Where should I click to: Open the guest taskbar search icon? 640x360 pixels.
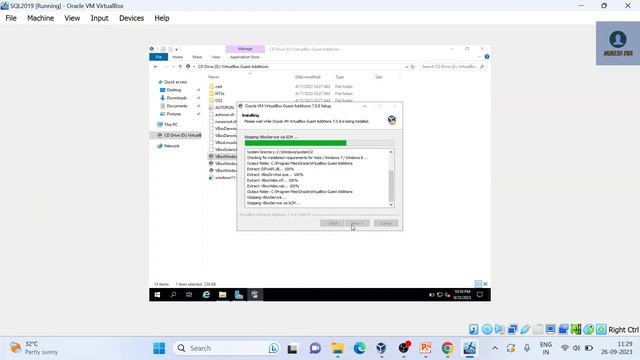[173, 295]
